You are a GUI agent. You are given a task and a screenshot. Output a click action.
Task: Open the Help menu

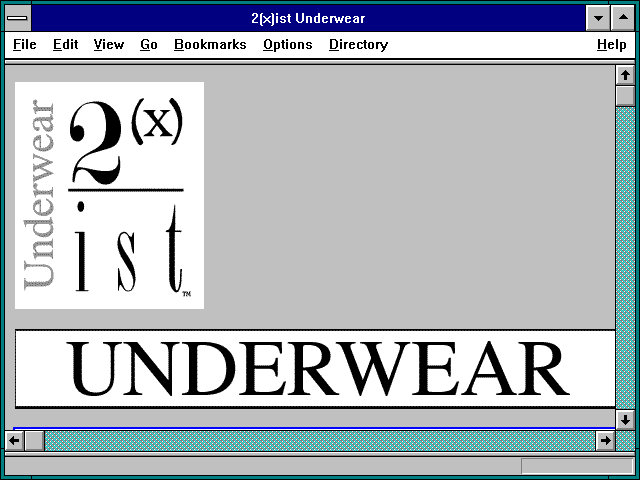[x=611, y=44]
